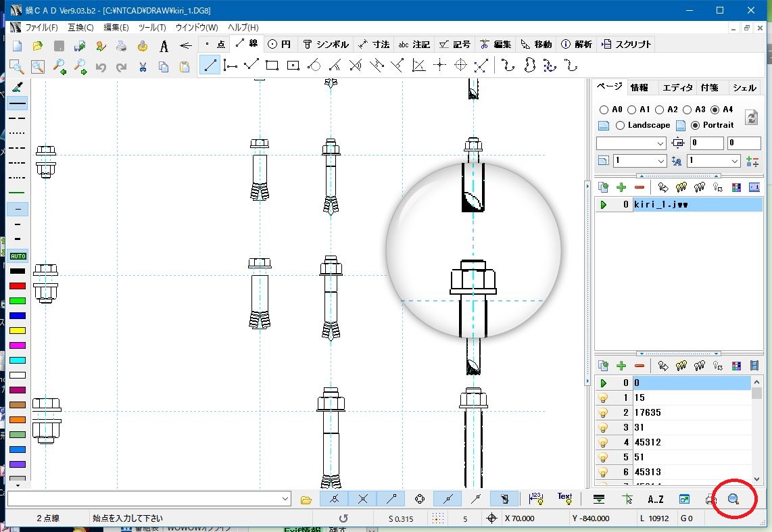772x532 pixels.
Task: Paste with the clipboard icon
Action: [x=185, y=67]
